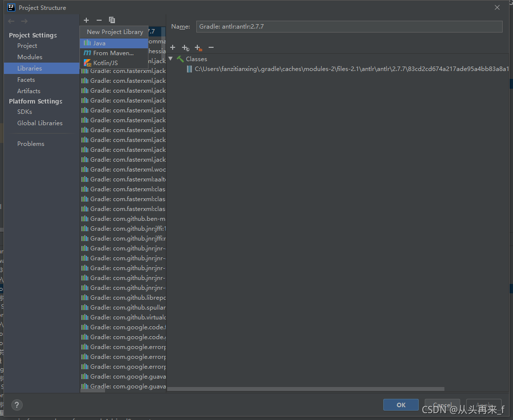
Task: Open help with the question mark button
Action: 17,405
